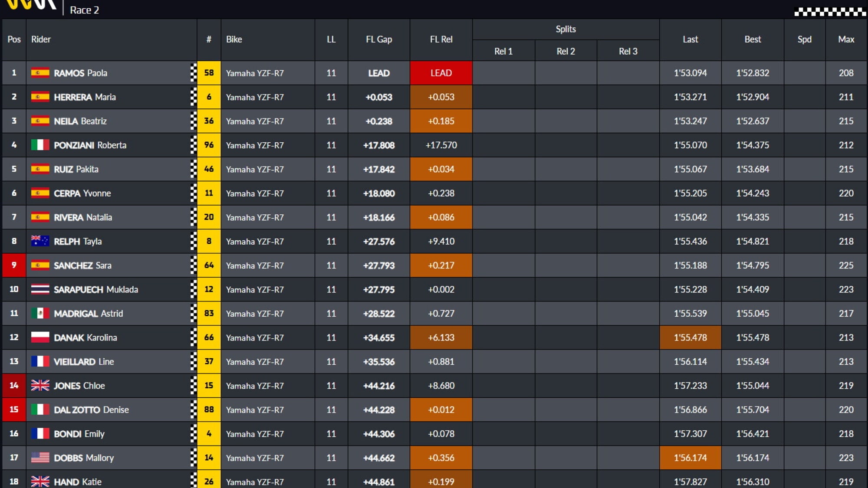The width and height of the screenshot is (868, 488).
Task: Click the checkered flag icon in the top-right corner
Action: (x=829, y=12)
